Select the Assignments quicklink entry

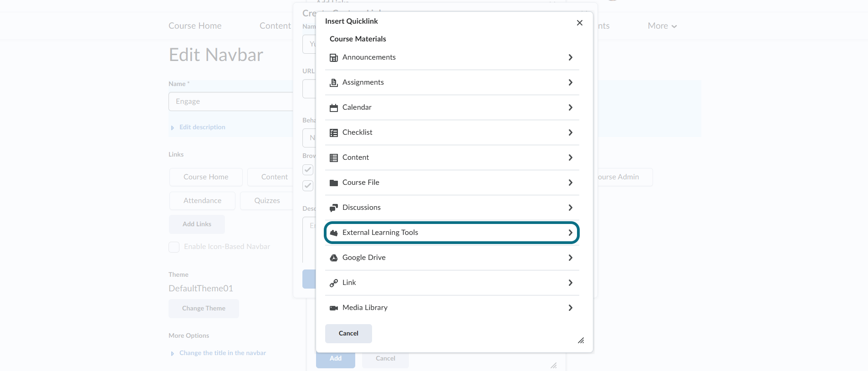pyautogui.click(x=452, y=82)
